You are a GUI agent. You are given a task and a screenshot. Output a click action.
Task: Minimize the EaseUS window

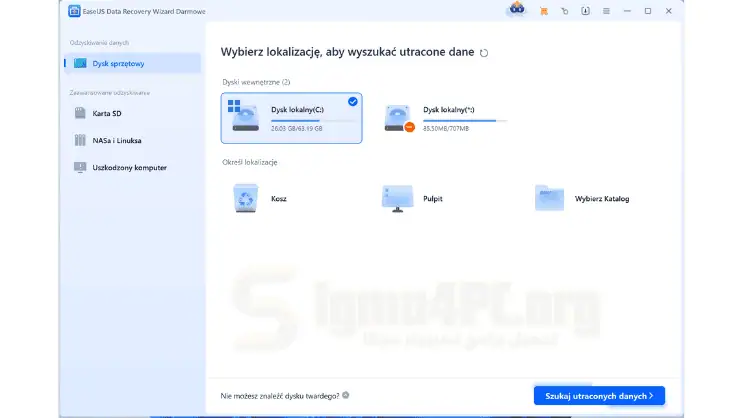pos(627,11)
